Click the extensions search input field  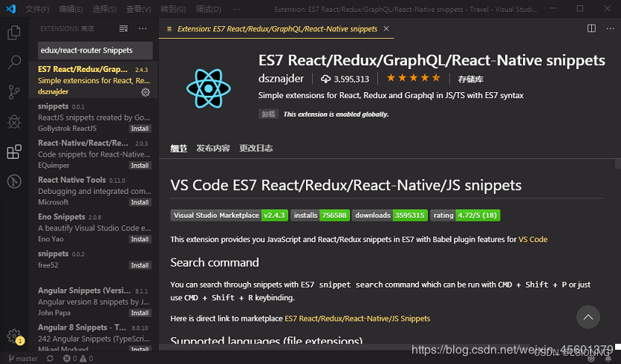tap(95, 51)
